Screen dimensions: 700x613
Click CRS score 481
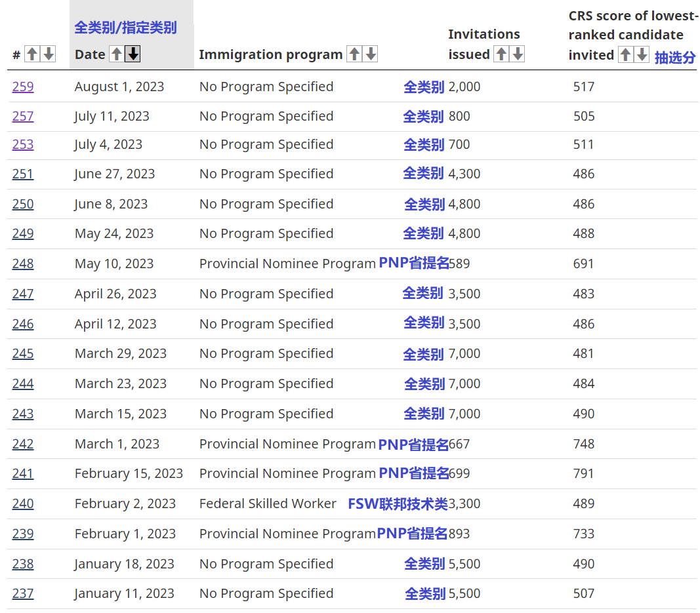click(583, 353)
